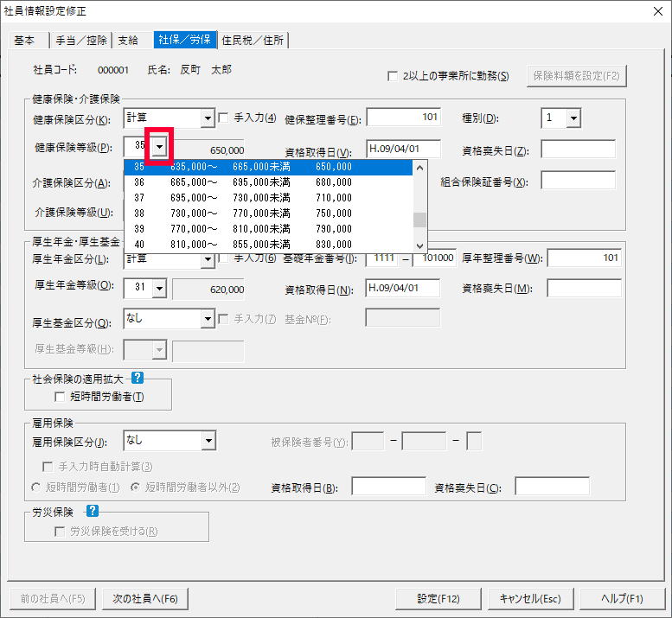Select grade 38 row in list

point(268,213)
